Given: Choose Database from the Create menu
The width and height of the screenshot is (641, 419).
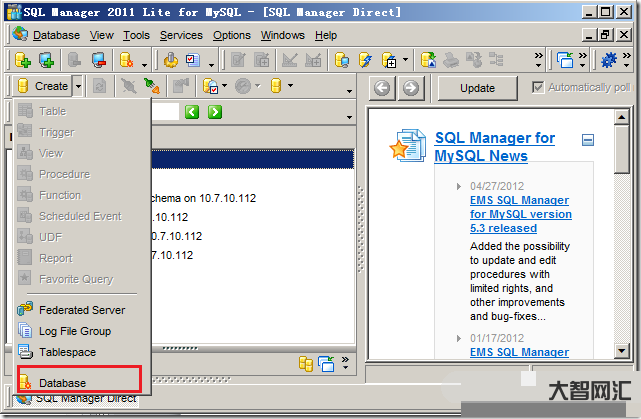Looking at the screenshot, I should (x=62, y=382).
